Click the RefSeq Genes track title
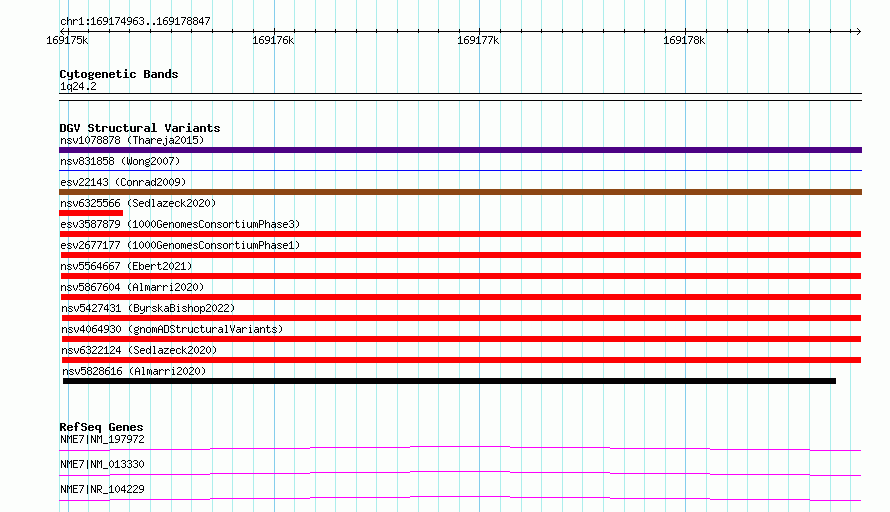Viewport: 890px width, 512px height. click(101, 427)
